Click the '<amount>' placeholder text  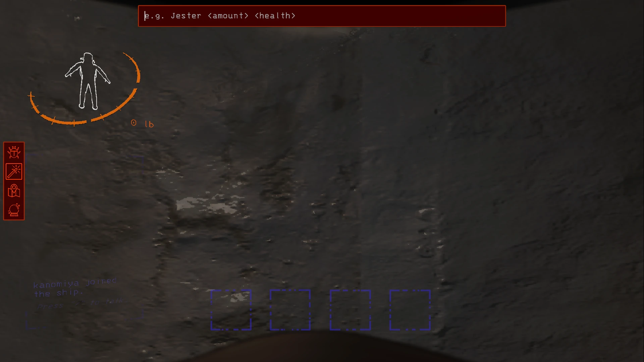[228, 16]
